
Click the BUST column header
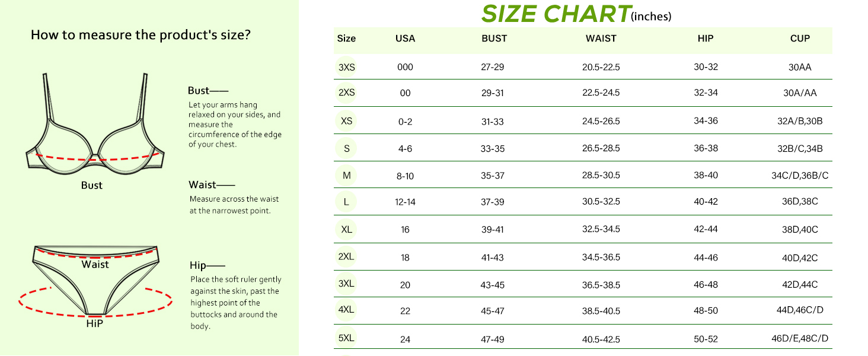(x=494, y=39)
